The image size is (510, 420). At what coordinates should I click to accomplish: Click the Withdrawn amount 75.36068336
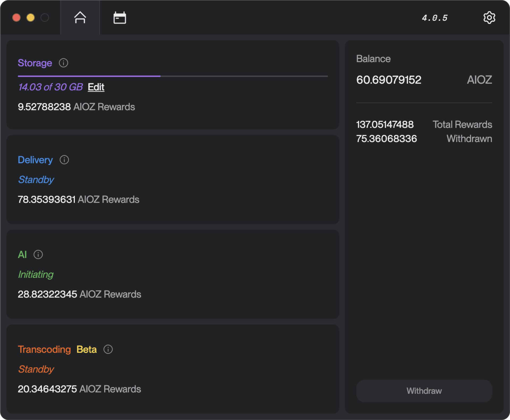(x=386, y=138)
